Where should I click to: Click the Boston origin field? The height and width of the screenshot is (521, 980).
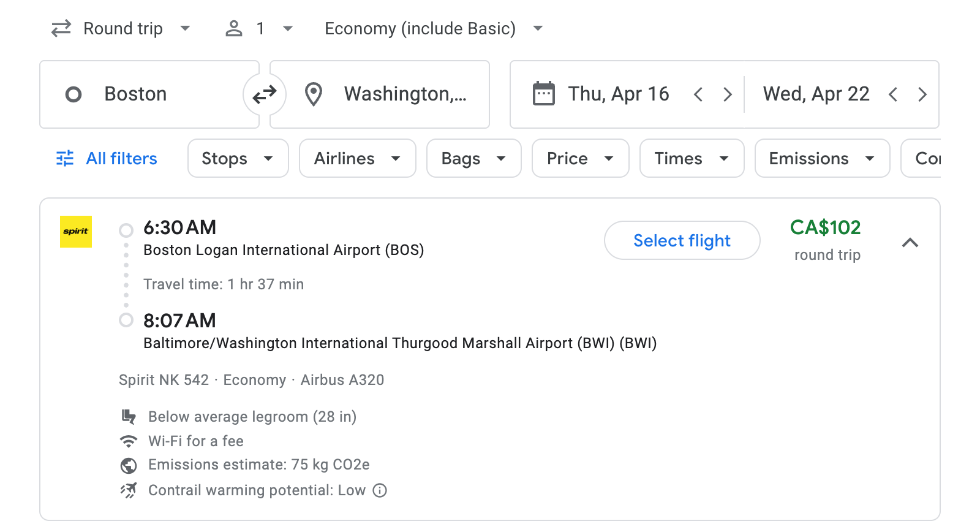(x=149, y=94)
